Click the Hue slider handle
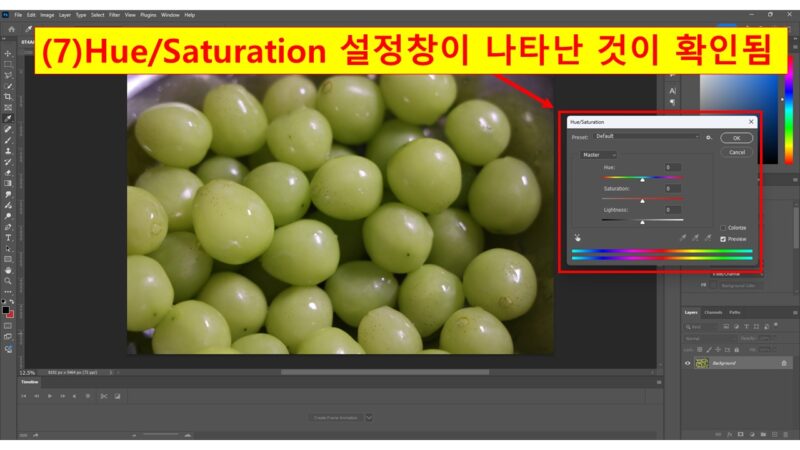The width and height of the screenshot is (800, 450). point(642,180)
